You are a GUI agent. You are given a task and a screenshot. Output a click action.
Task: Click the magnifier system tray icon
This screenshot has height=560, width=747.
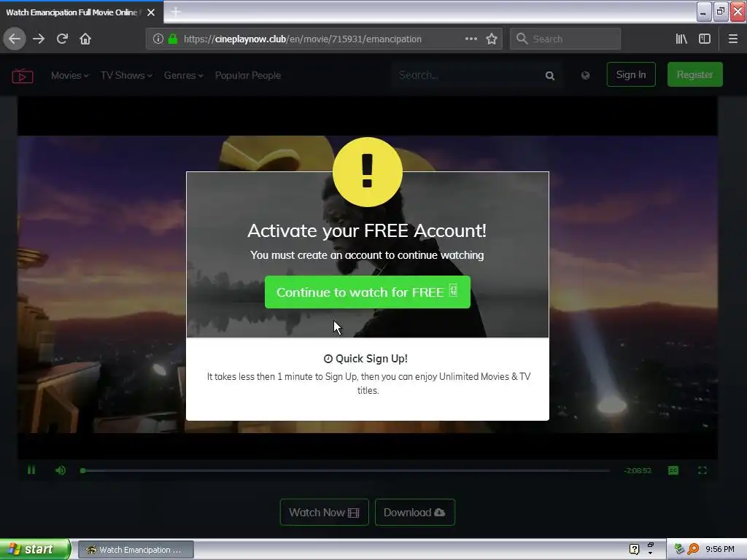(694, 549)
